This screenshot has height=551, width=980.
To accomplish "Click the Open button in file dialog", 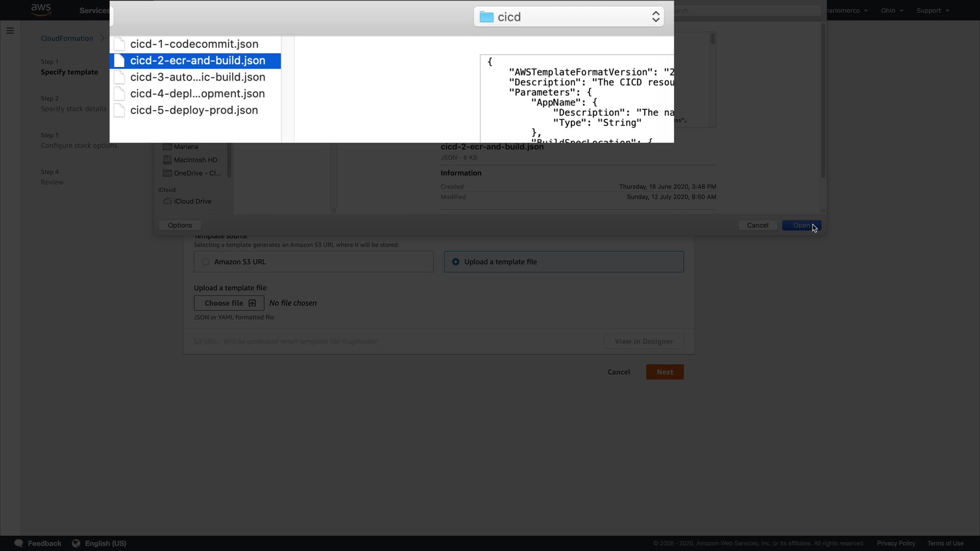I will (801, 225).
